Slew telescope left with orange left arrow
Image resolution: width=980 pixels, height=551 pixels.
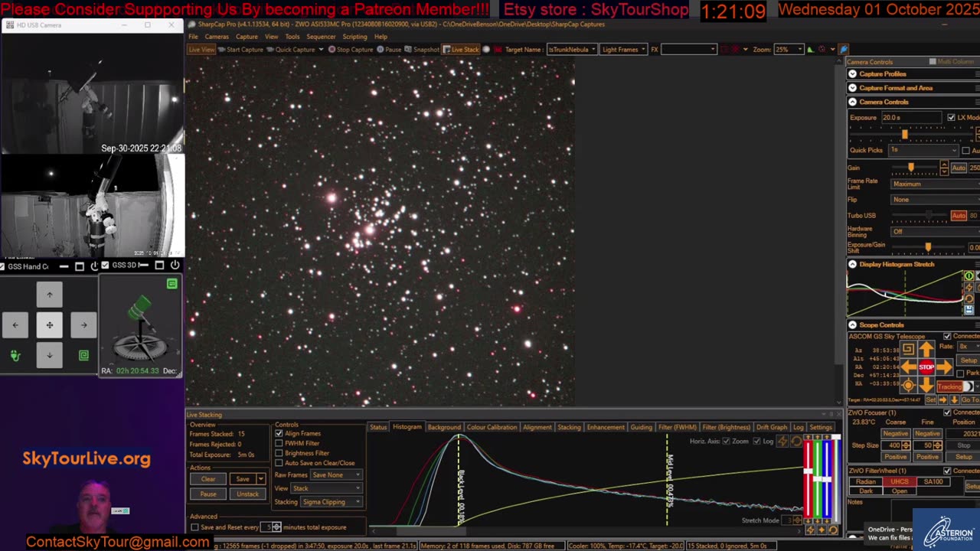pos(908,367)
